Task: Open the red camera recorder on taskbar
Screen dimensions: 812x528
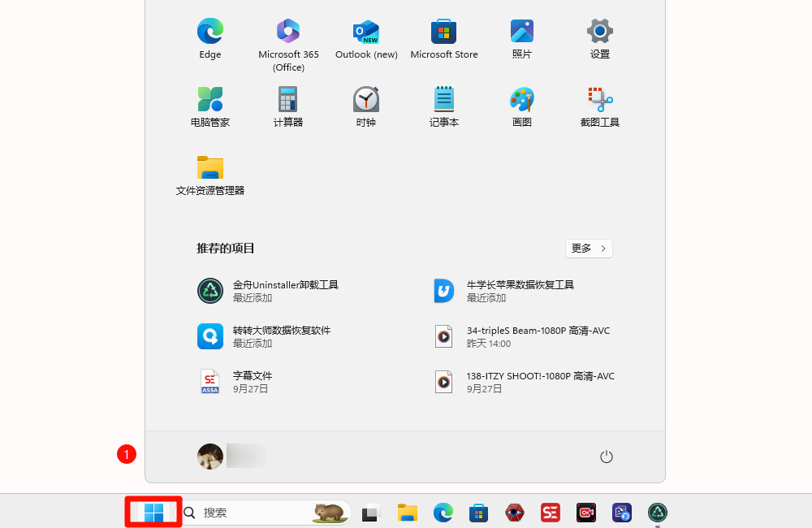Action: click(x=586, y=513)
